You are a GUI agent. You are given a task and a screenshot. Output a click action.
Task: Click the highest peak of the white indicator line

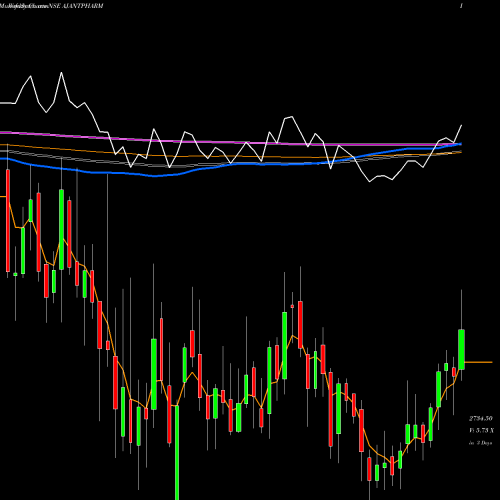point(61,73)
